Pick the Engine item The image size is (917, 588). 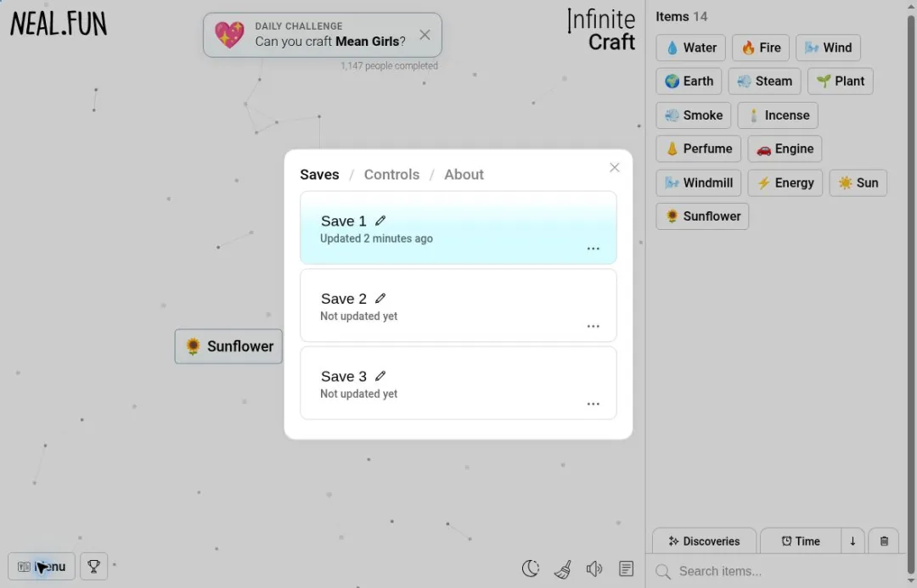point(785,148)
